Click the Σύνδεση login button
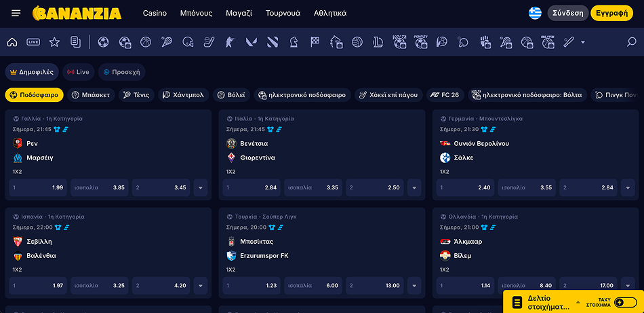Viewport: 644px width, 313px height. 568,13
